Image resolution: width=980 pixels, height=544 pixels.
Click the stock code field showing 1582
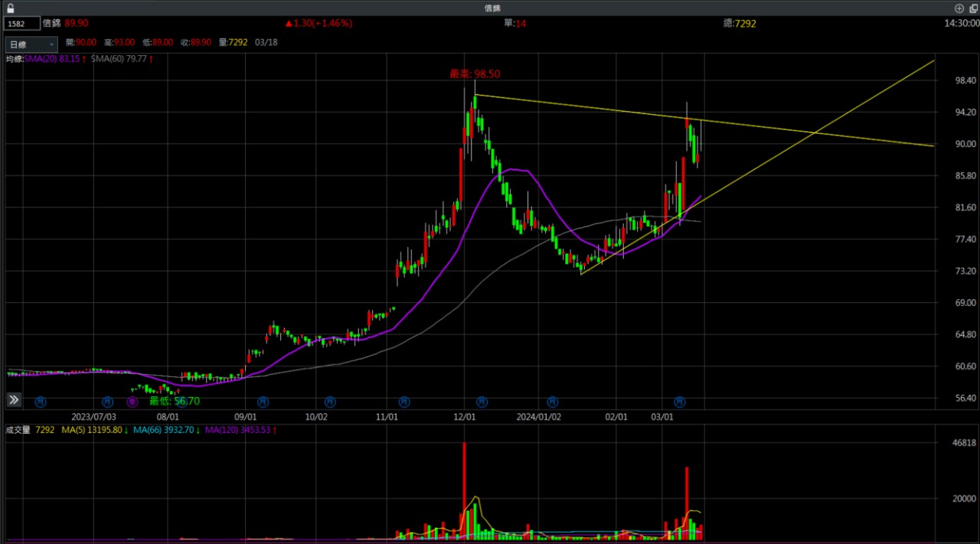[22, 24]
